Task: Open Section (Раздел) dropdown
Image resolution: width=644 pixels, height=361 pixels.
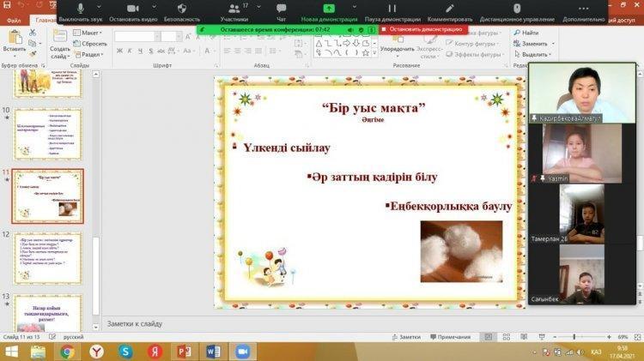Action: coord(89,54)
